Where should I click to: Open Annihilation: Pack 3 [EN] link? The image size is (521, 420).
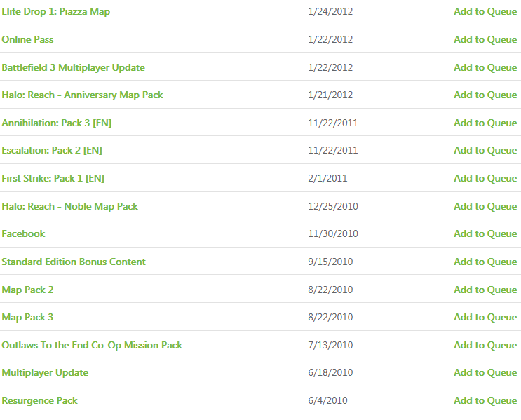(x=56, y=123)
